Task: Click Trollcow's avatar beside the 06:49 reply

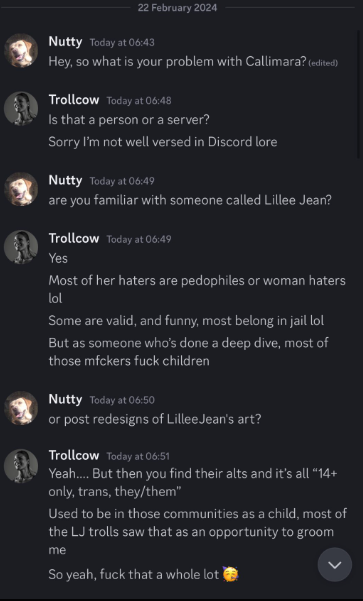Action: (21, 247)
